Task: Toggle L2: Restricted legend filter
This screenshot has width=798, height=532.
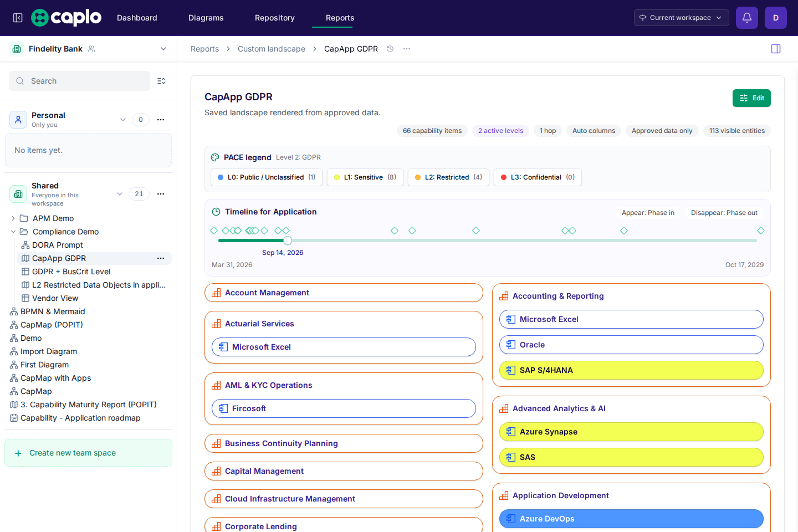Action: point(448,177)
